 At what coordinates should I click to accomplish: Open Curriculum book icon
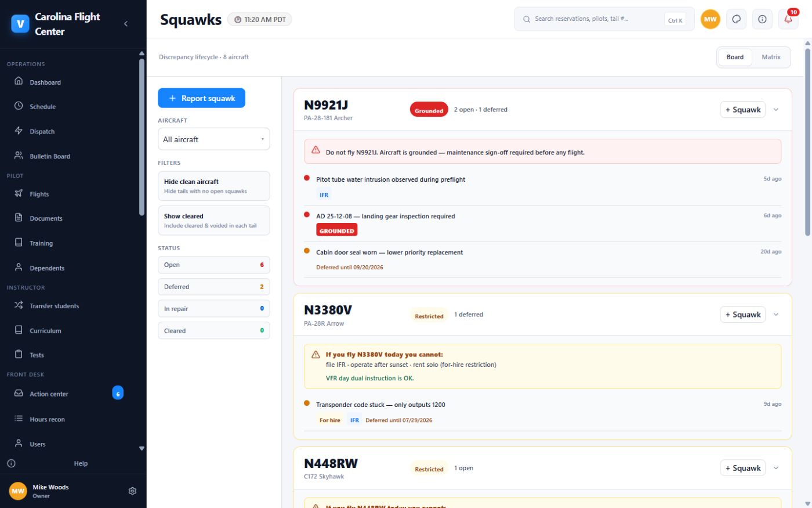coord(19,330)
